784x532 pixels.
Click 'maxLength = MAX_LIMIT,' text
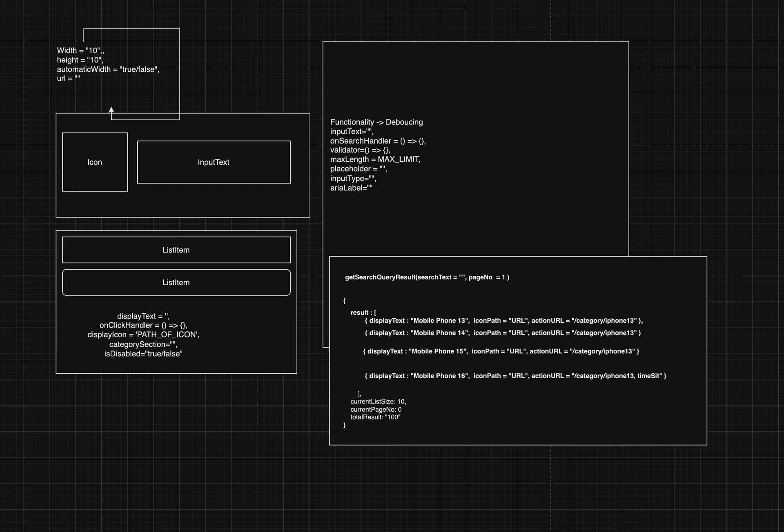375,159
